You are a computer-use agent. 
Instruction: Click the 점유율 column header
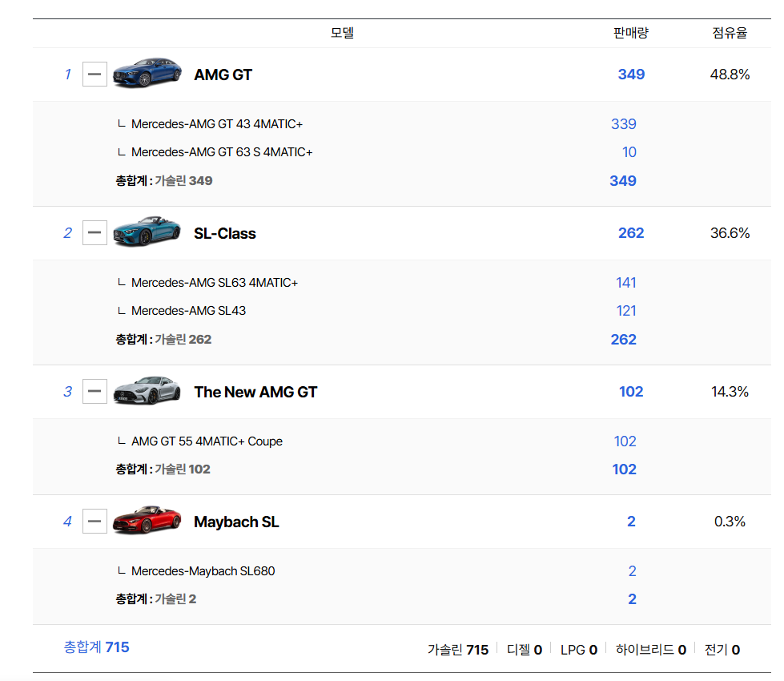pyautogui.click(x=730, y=33)
